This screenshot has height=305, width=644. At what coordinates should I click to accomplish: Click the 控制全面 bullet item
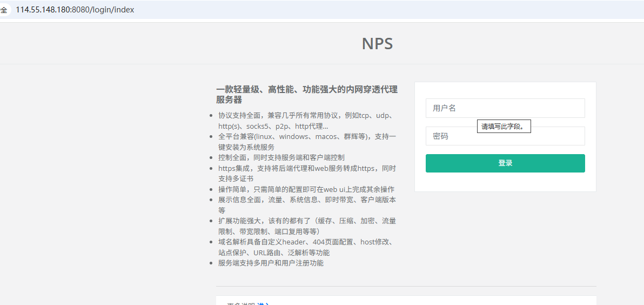(x=281, y=157)
